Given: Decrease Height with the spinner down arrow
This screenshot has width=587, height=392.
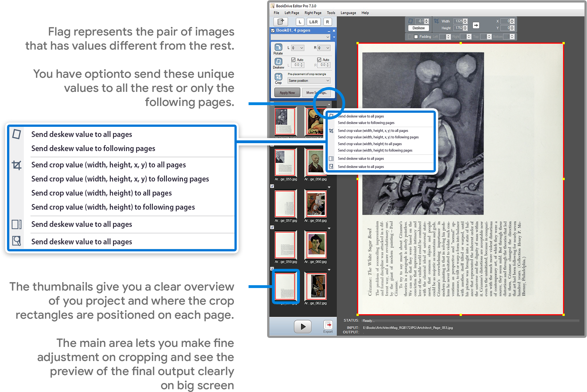Looking at the screenshot, I should point(466,29).
